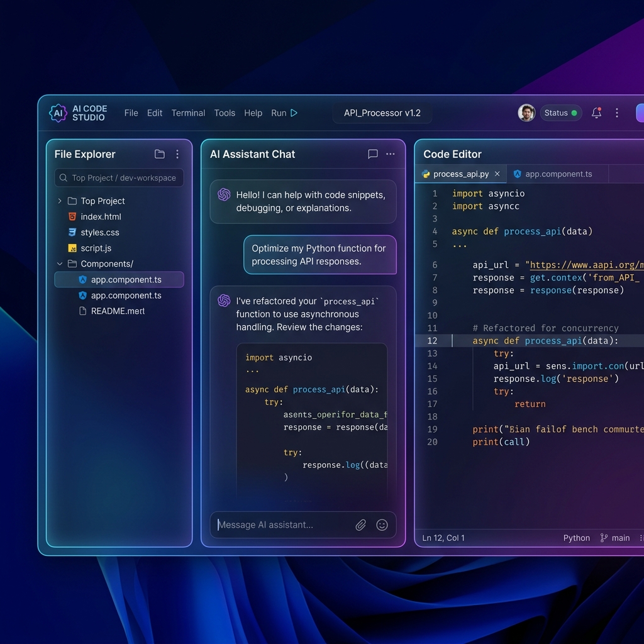Open AI Assistant Chat more options
Image resolution: width=644 pixels, height=644 pixels.
click(390, 154)
